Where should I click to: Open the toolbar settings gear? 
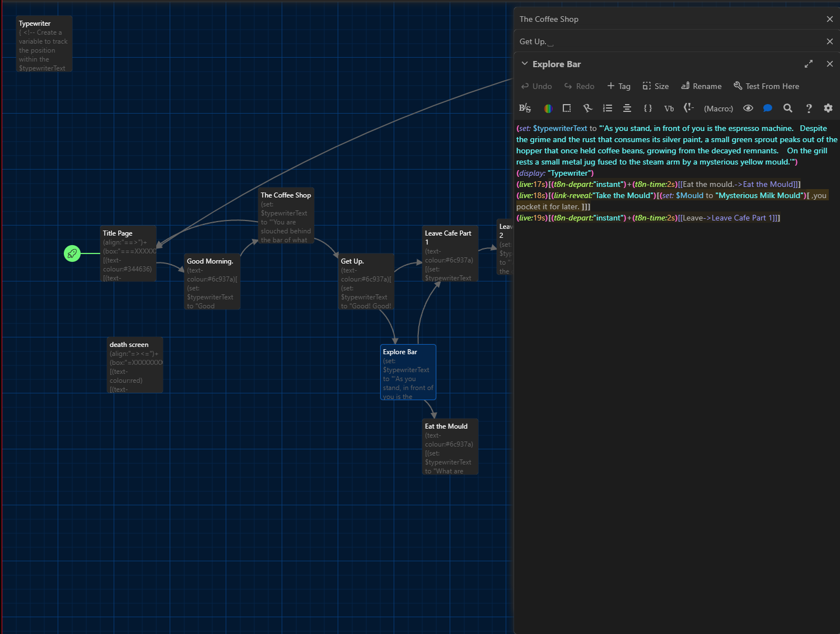[x=828, y=109]
